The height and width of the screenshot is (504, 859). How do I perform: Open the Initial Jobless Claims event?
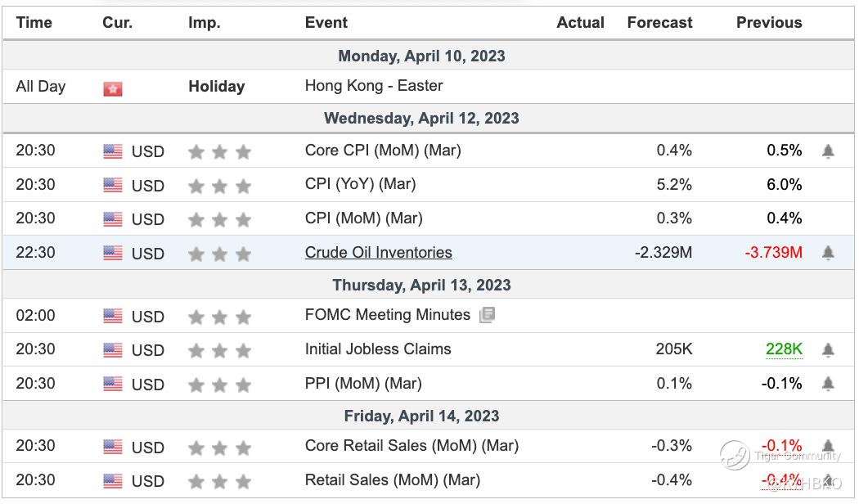(x=377, y=349)
